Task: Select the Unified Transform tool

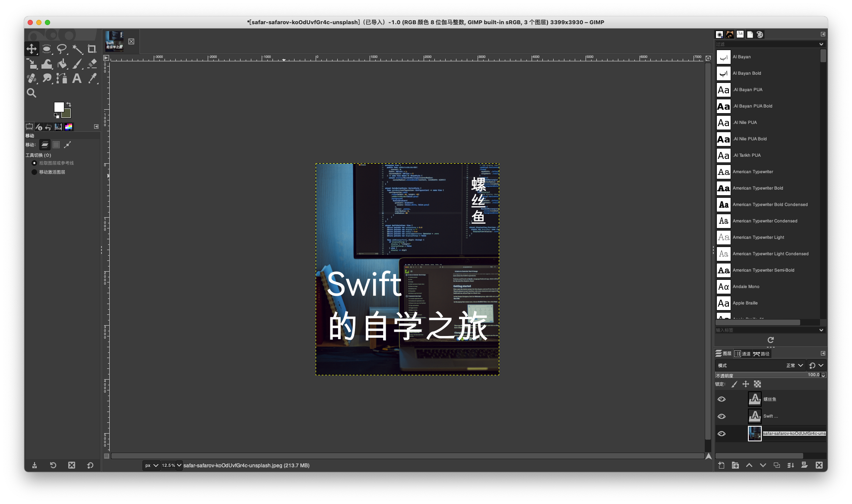Action: (x=32, y=64)
